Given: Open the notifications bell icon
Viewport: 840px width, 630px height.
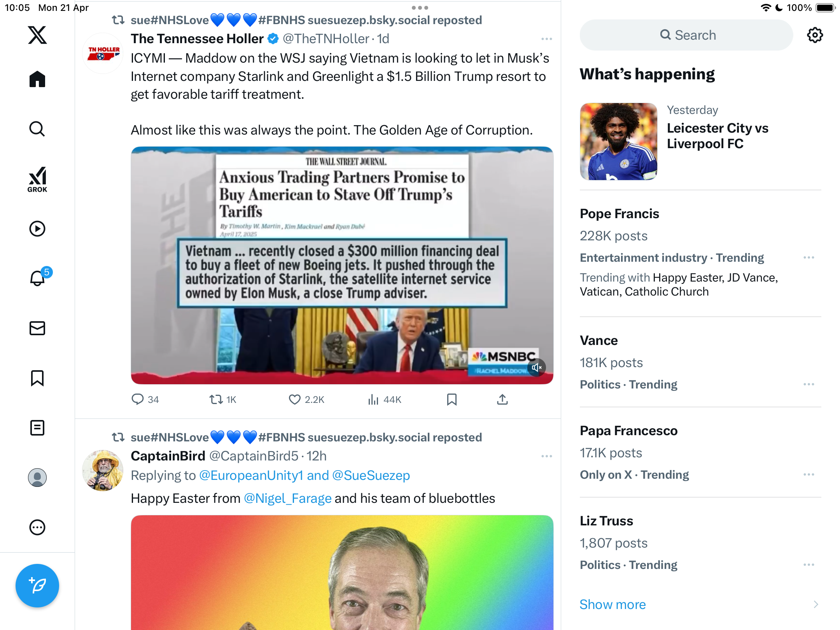Looking at the screenshot, I should [37, 278].
